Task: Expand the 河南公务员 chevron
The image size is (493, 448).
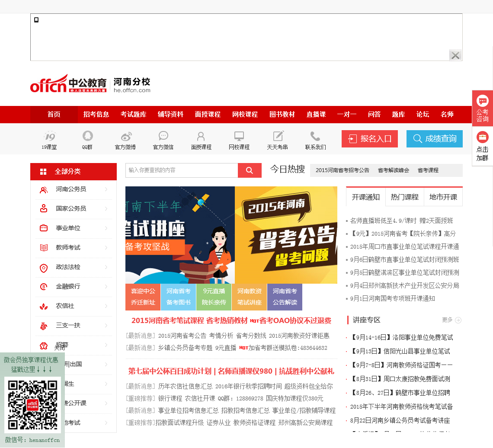Action: coord(106,189)
